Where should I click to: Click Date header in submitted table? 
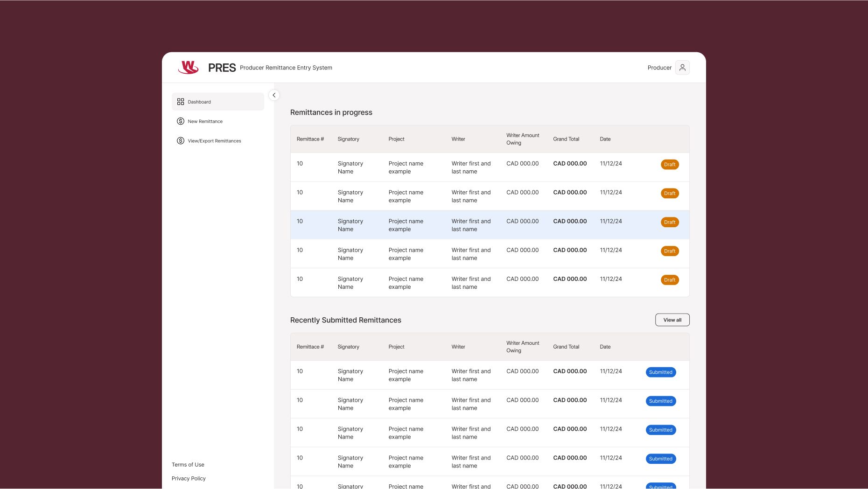605,347
